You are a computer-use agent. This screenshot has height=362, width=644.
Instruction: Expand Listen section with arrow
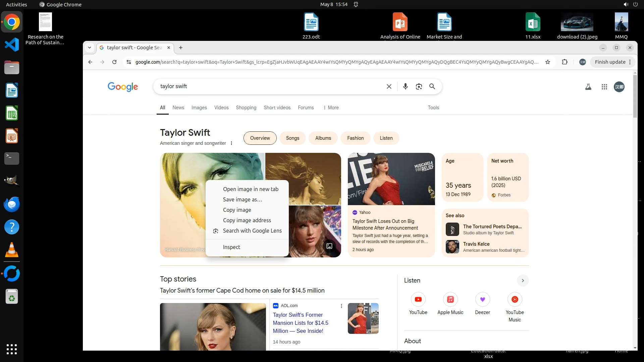click(523, 281)
